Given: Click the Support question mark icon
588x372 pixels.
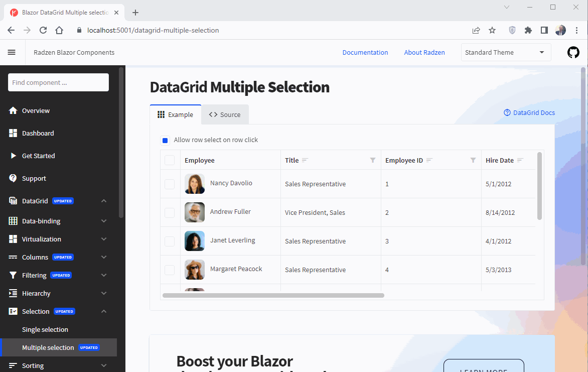Looking at the screenshot, I should point(13,178).
